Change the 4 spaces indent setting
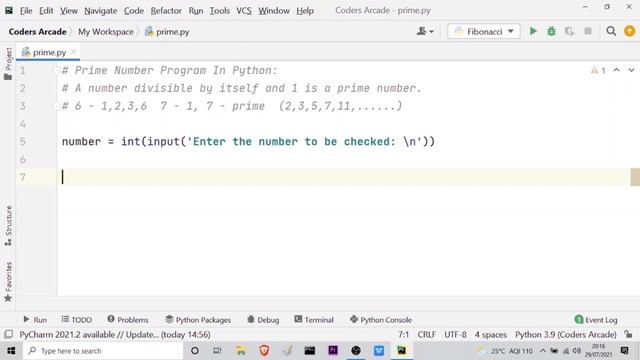This screenshot has width=640, height=360. (x=491, y=334)
